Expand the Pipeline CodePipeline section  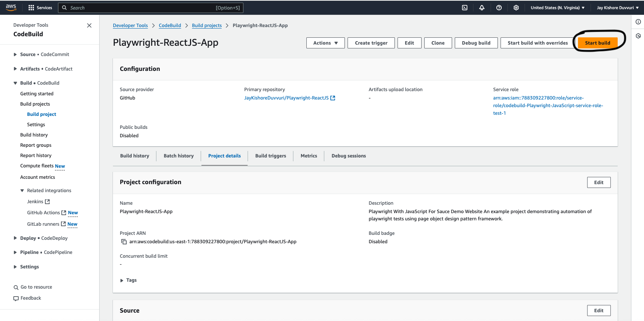tap(15, 252)
